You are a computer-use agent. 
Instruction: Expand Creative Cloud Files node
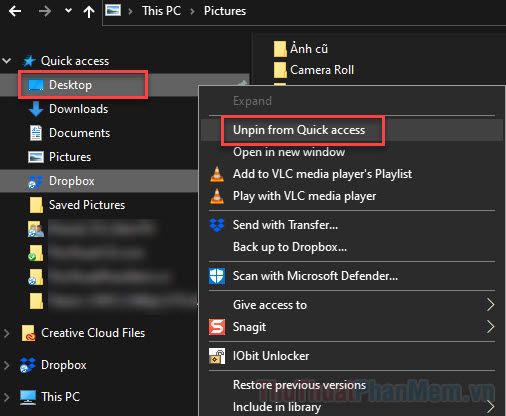(6, 333)
